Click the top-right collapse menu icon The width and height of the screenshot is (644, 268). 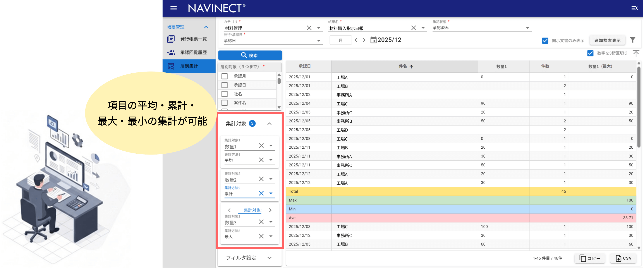(x=634, y=8)
